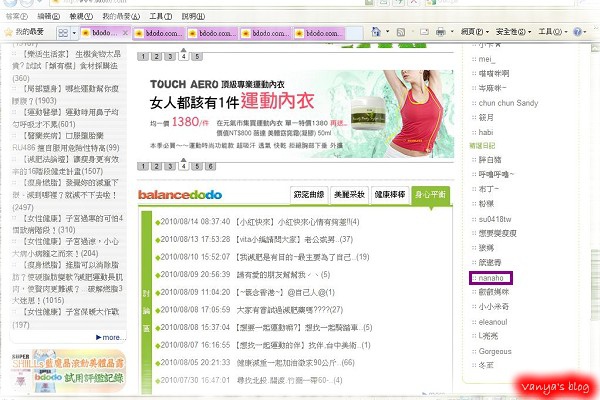Open user mei_ in the member list
Screen dimensions: 600x400
(x=487, y=59)
